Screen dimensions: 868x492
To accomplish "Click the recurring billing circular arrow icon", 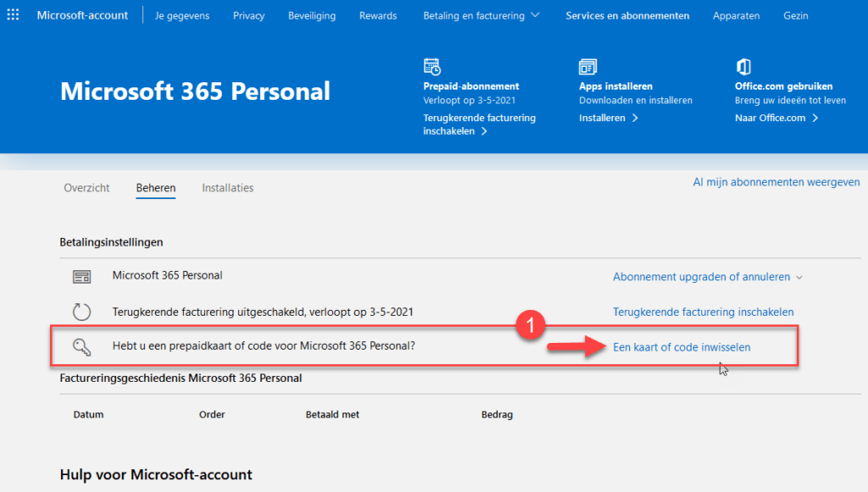I will coord(82,312).
